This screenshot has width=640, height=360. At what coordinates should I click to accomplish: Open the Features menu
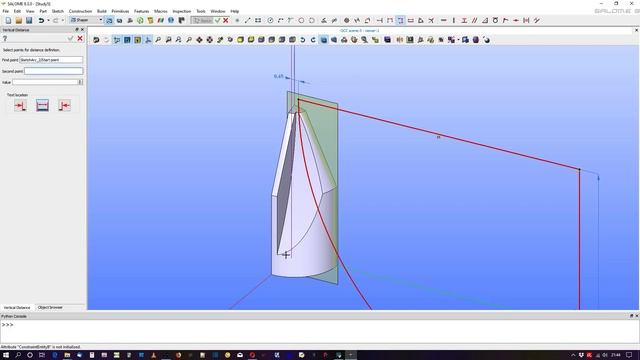(x=142, y=11)
